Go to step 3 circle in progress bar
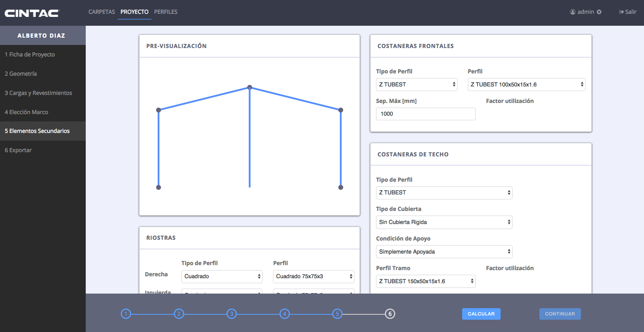The width and height of the screenshot is (644, 332). pos(231,314)
